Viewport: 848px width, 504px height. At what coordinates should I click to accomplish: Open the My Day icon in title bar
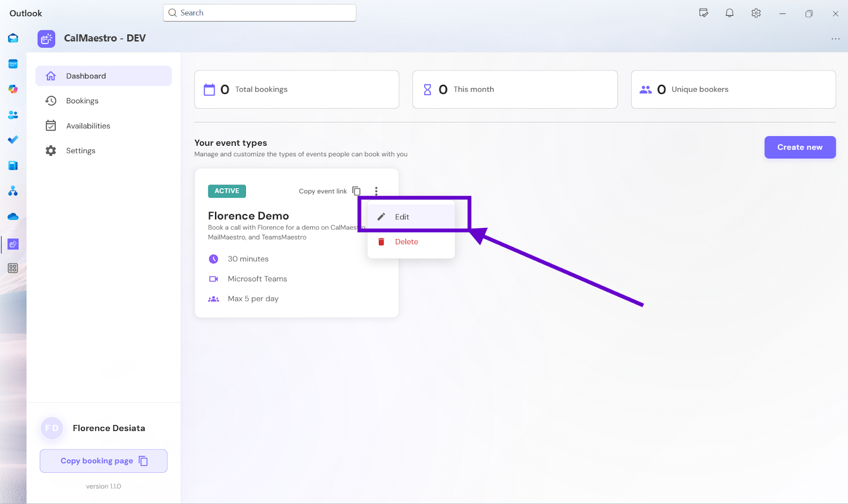[704, 13]
